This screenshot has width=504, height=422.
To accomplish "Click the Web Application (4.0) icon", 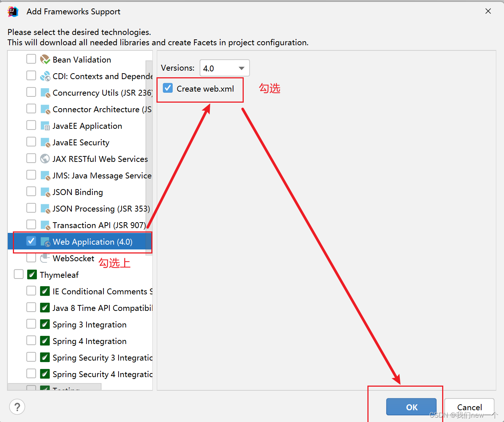I will click(x=45, y=242).
